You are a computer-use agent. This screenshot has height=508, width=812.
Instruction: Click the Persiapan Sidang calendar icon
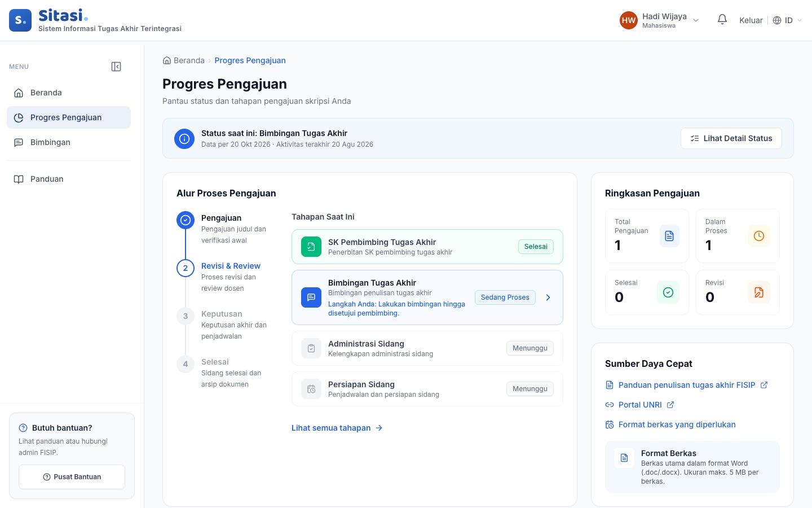(311, 389)
